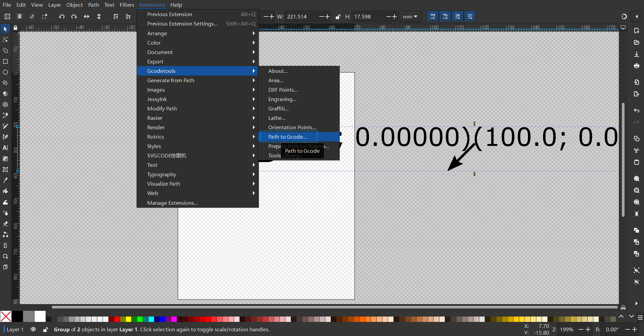Open the Help menu

tap(176, 5)
